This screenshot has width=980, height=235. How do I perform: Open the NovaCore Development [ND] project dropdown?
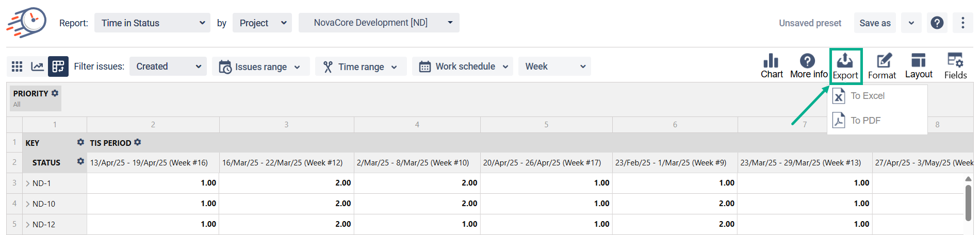pos(379,23)
